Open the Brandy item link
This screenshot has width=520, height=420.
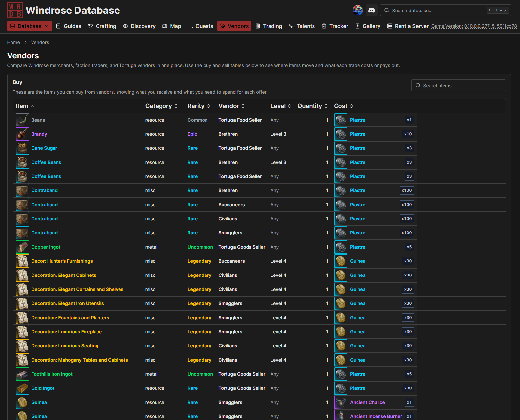39,134
